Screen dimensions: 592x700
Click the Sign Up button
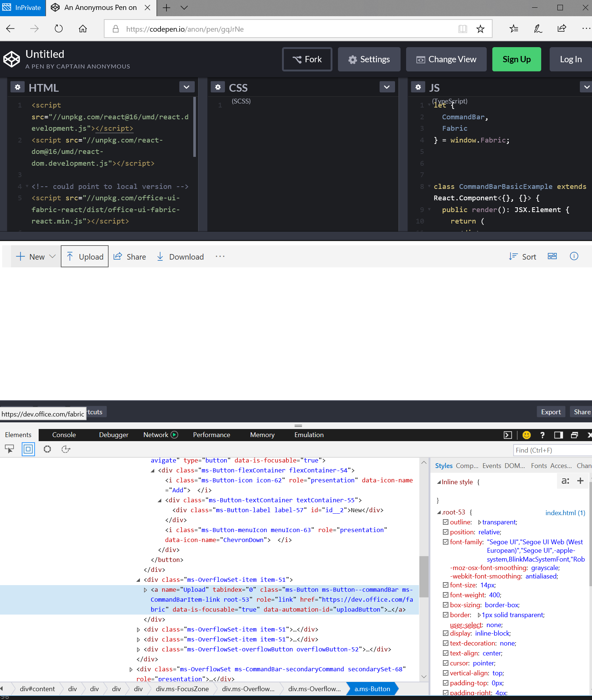coord(516,59)
